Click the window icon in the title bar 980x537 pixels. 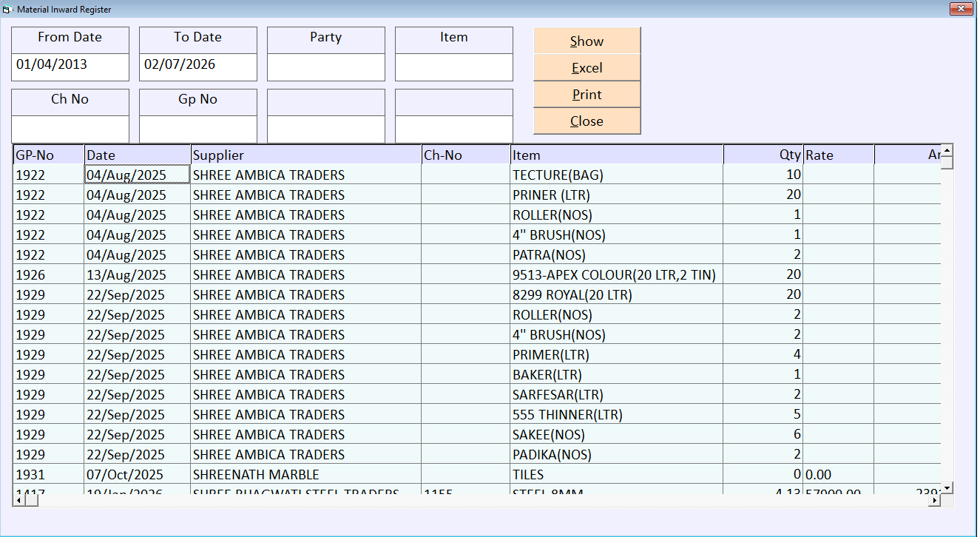pyautogui.click(x=7, y=9)
